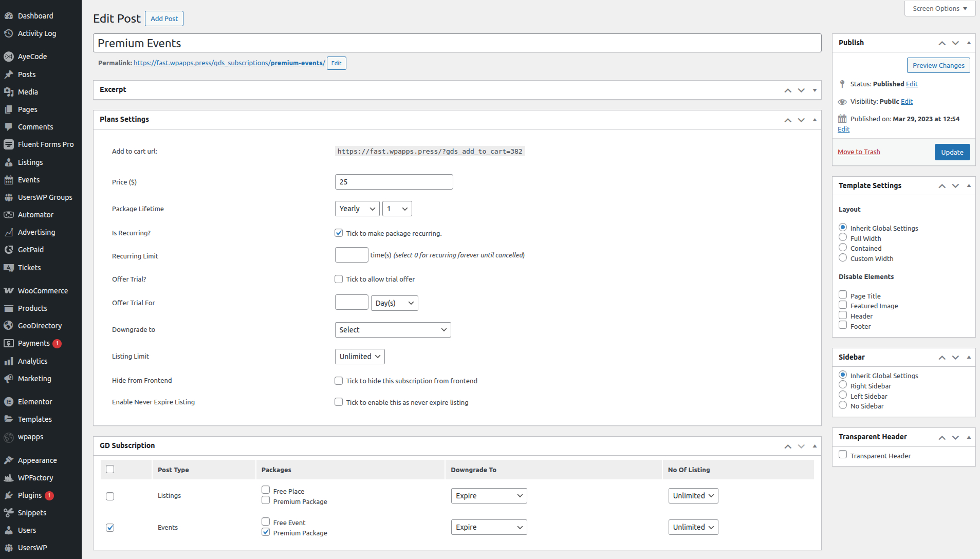Viewport: 980px width, 559px height.
Task: Click the GeoDirectory globe icon
Action: pos(9,326)
